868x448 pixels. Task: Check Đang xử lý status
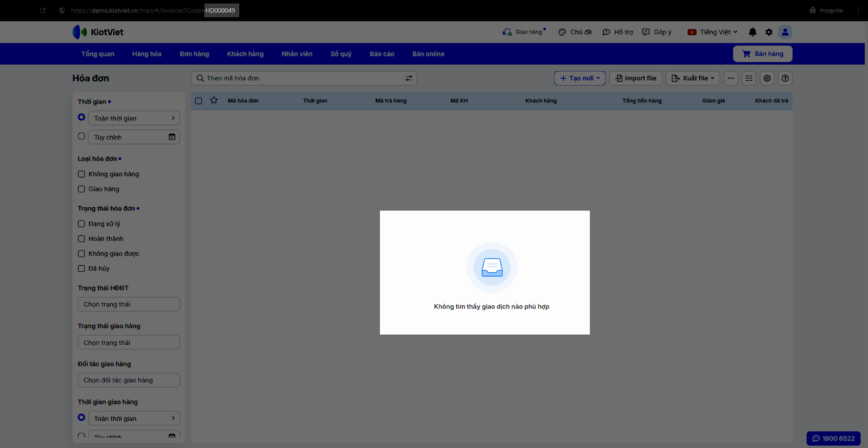(x=81, y=224)
